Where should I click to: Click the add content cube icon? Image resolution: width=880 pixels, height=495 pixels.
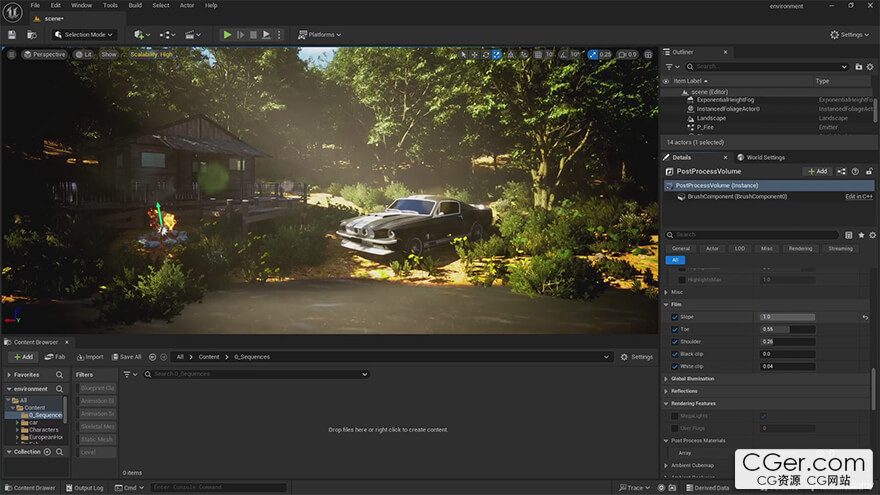point(141,34)
